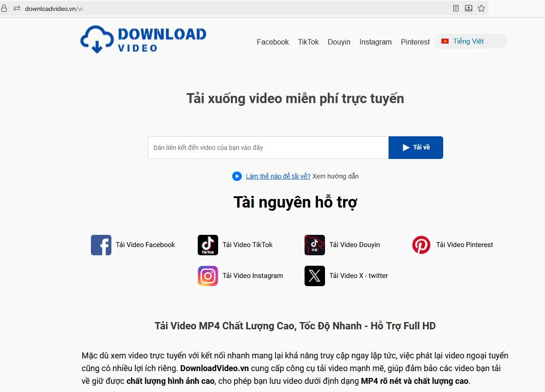
Task: Click the video URL paste input field
Action: [x=267, y=147]
